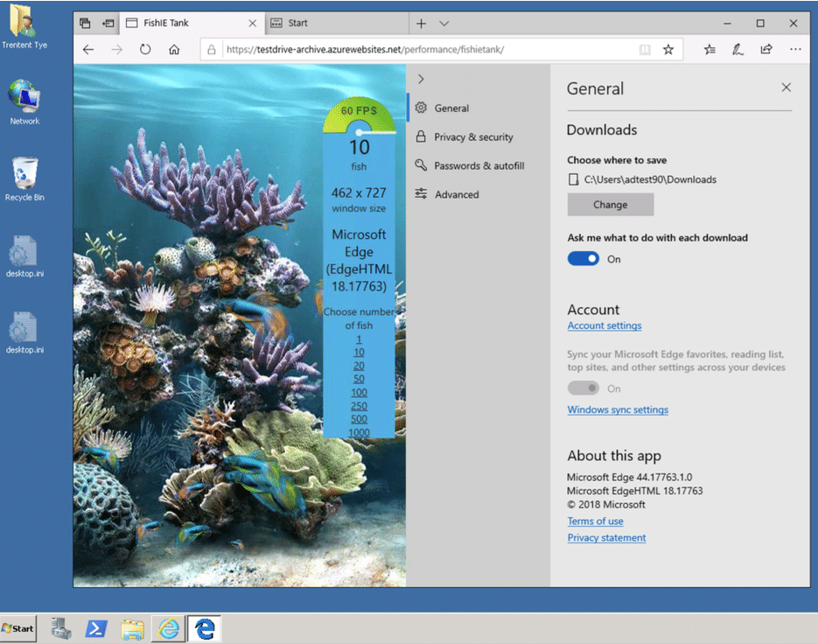Toggle the sync settings switch

point(584,388)
